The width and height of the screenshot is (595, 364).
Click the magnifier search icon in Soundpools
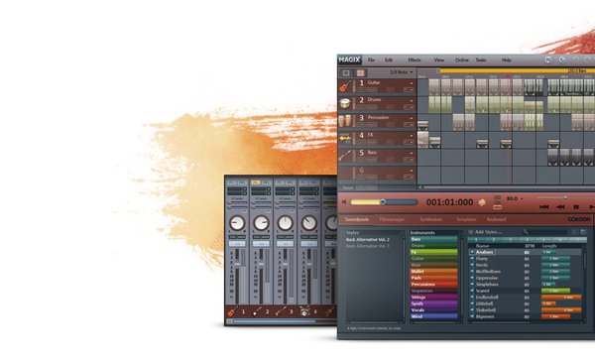pos(526,231)
